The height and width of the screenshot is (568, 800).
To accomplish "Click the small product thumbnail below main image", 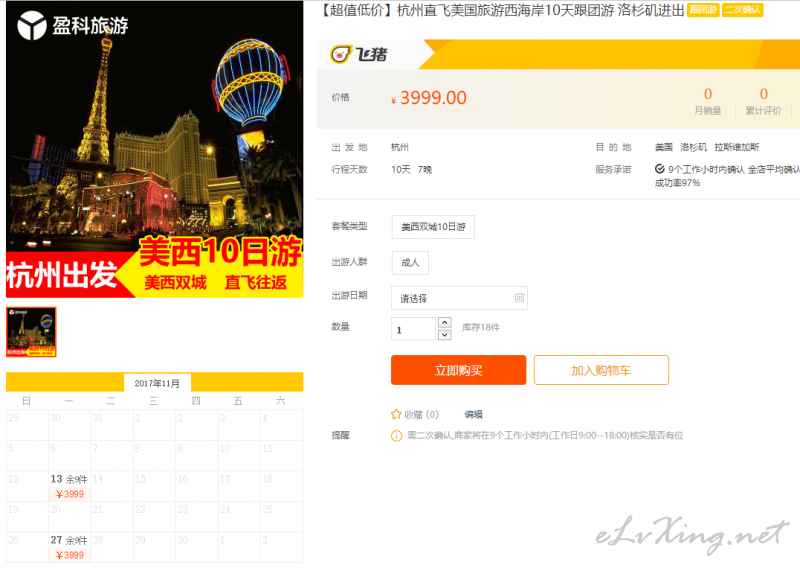I will 31,332.
